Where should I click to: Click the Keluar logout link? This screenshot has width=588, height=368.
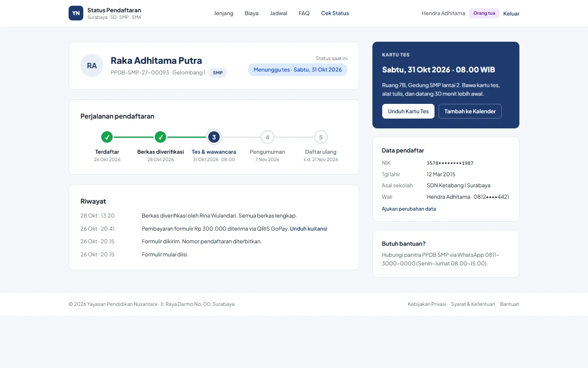(511, 13)
